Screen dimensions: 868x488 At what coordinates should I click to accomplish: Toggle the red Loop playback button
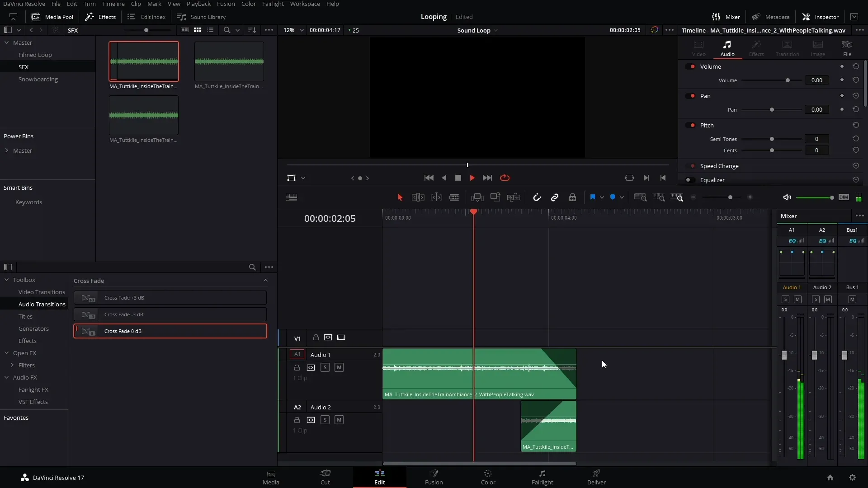505,178
